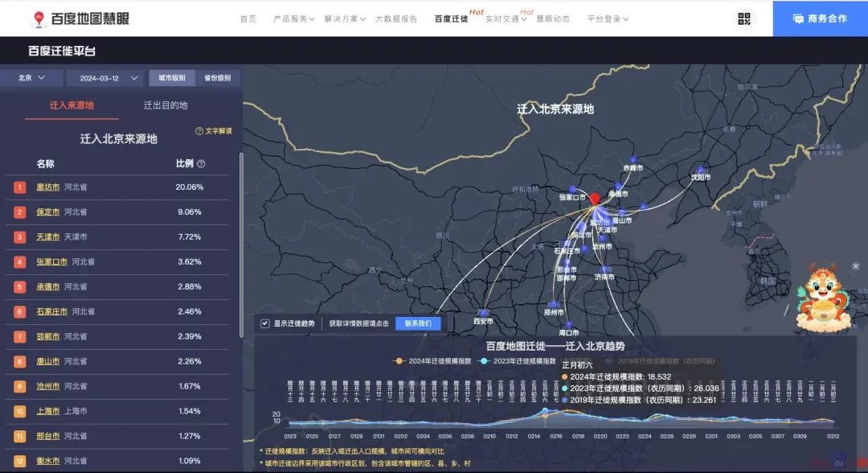The image size is (868, 473).
Task: Select the 迁出目的地 tab
Action: (166, 105)
